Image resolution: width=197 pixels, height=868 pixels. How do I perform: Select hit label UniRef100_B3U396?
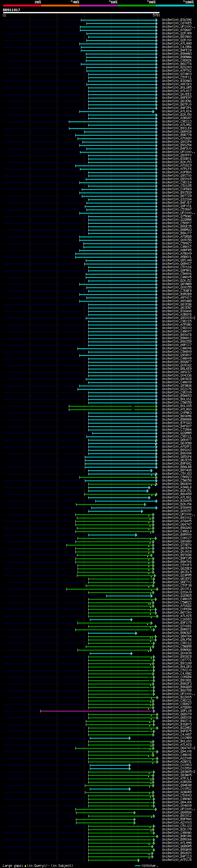click(x=176, y=20)
